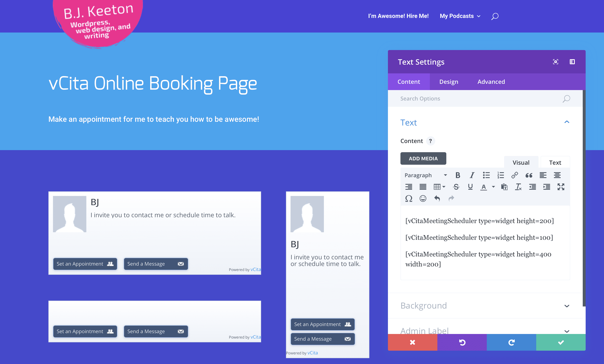The width and height of the screenshot is (604, 364).
Task: Click the blockquote icon
Action: point(529,175)
